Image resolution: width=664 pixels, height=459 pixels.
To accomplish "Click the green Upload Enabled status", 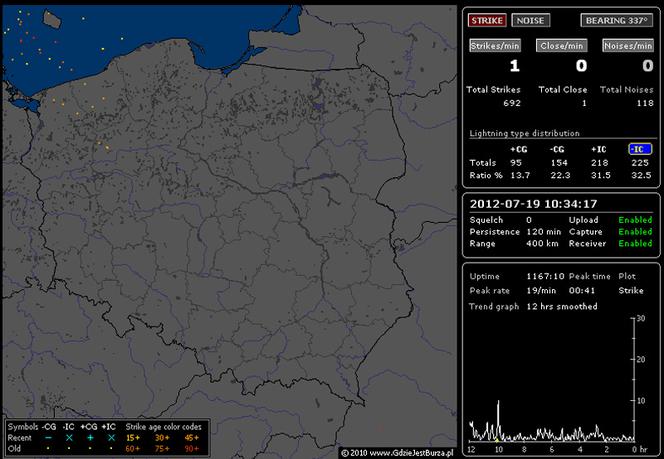I will coord(635,220).
